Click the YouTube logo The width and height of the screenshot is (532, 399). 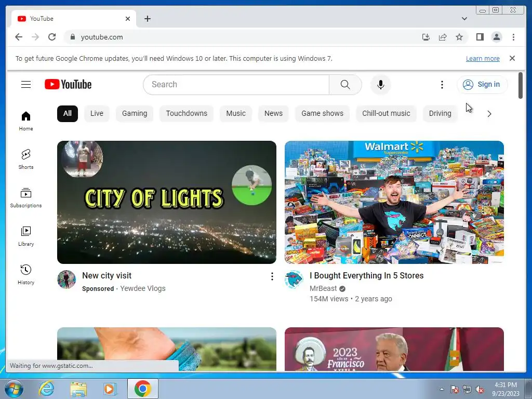point(68,85)
